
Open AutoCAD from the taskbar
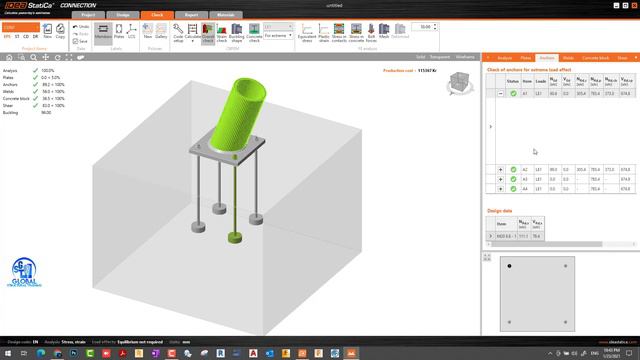[x=253, y=353]
